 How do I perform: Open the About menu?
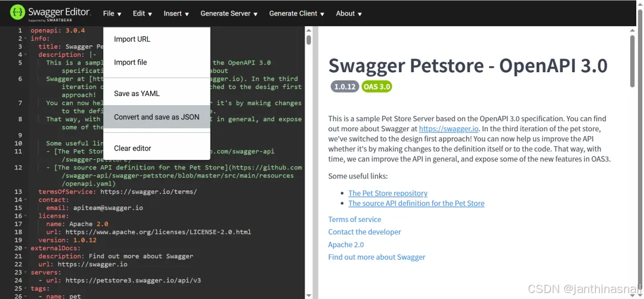pyautogui.click(x=349, y=14)
